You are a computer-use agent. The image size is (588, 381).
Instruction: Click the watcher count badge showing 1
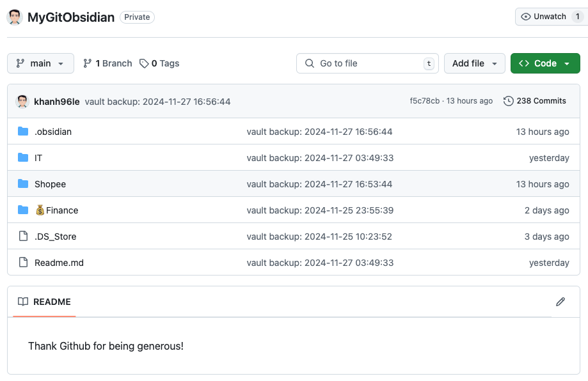(578, 17)
